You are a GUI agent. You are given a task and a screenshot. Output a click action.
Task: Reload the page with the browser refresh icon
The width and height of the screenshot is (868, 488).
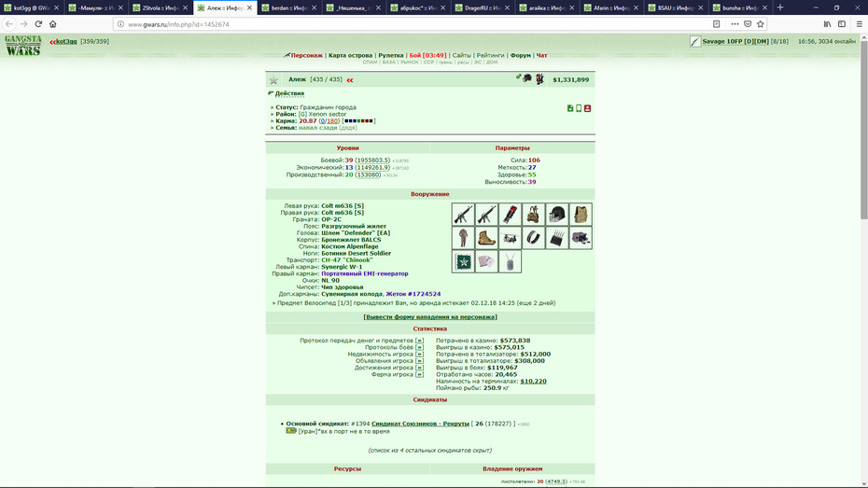pos(38,23)
